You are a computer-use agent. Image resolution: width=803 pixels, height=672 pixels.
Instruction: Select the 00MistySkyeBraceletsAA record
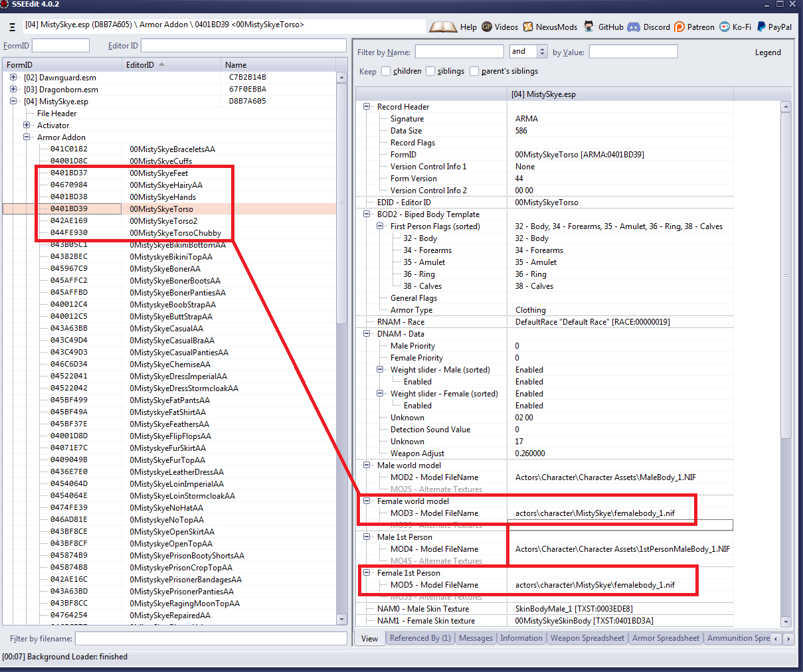(x=172, y=149)
